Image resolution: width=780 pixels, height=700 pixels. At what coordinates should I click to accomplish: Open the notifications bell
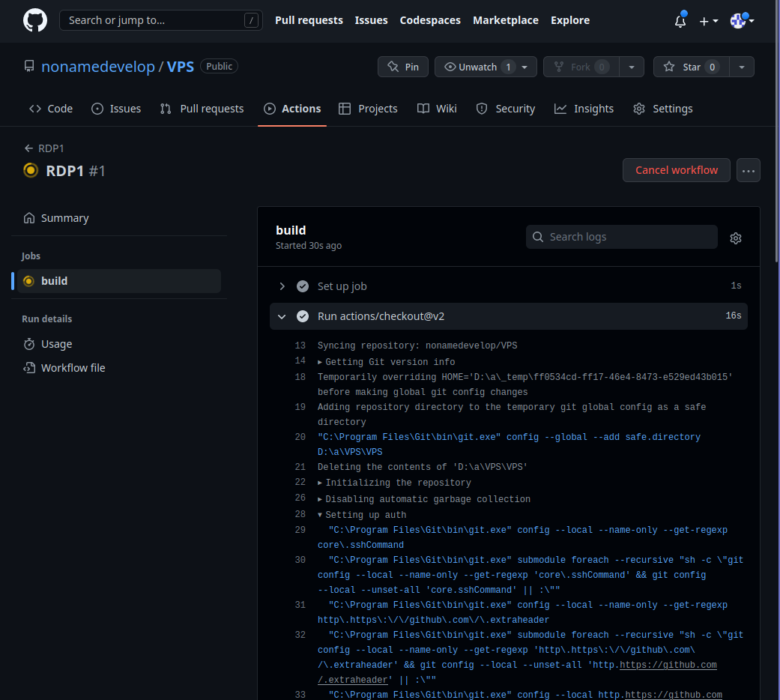click(x=680, y=21)
